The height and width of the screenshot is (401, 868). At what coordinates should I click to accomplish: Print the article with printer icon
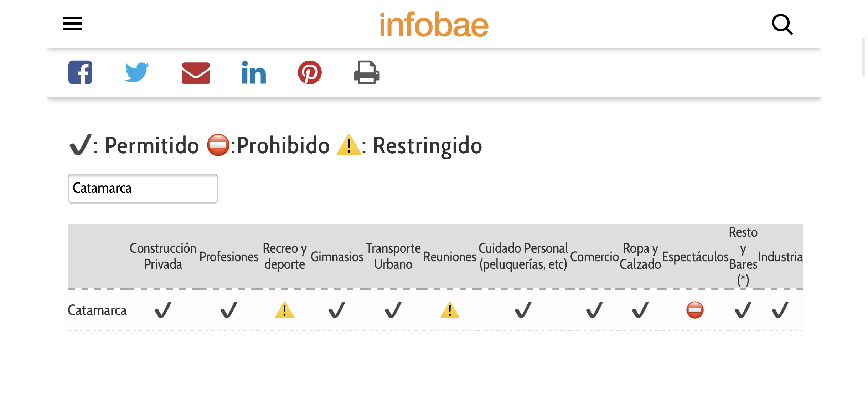[367, 72]
